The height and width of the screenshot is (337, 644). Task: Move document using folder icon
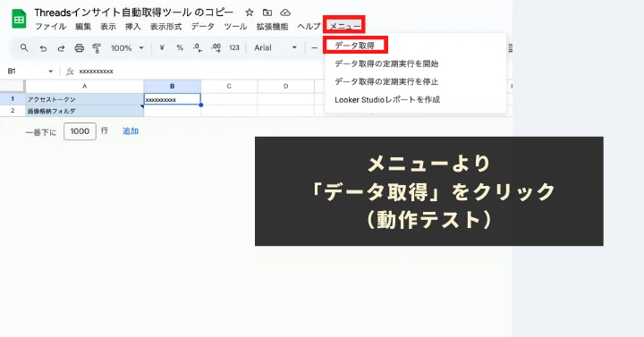267,13
